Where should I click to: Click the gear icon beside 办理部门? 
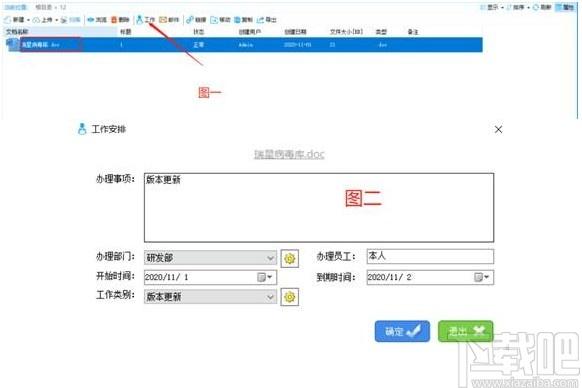pos(290,258)
